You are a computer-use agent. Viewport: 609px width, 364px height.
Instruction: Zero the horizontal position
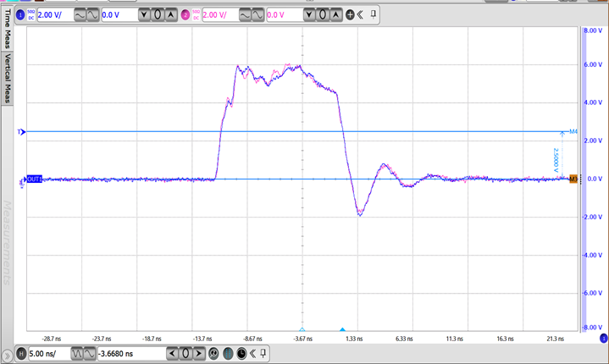click(x=185, y=354)
